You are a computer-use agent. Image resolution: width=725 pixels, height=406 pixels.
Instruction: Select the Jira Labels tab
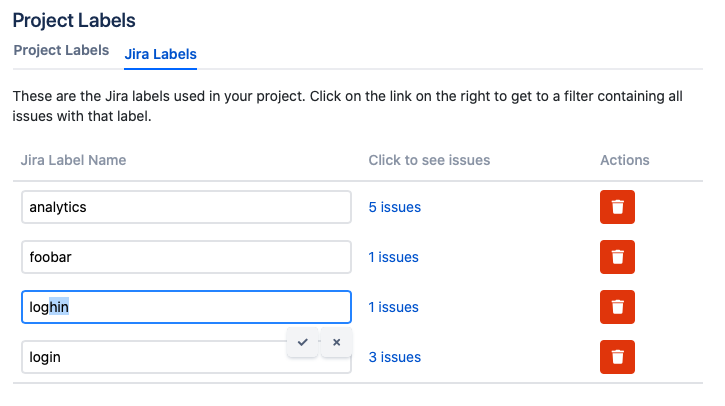(160, 54)
